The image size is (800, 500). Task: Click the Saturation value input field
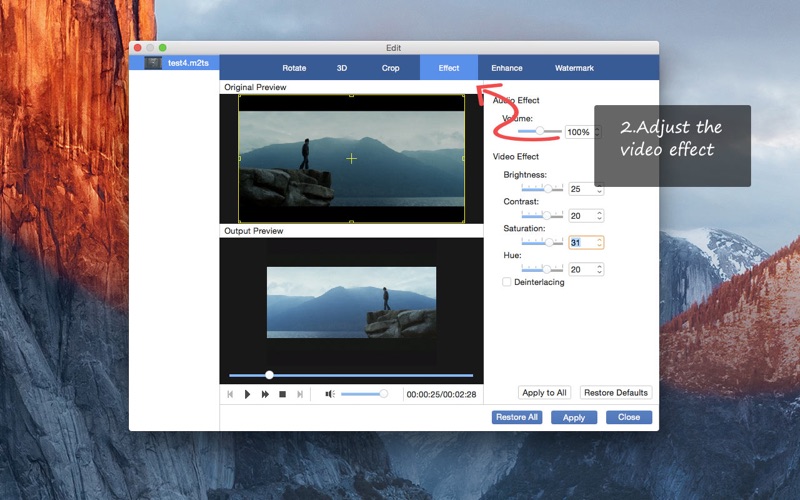580,242
